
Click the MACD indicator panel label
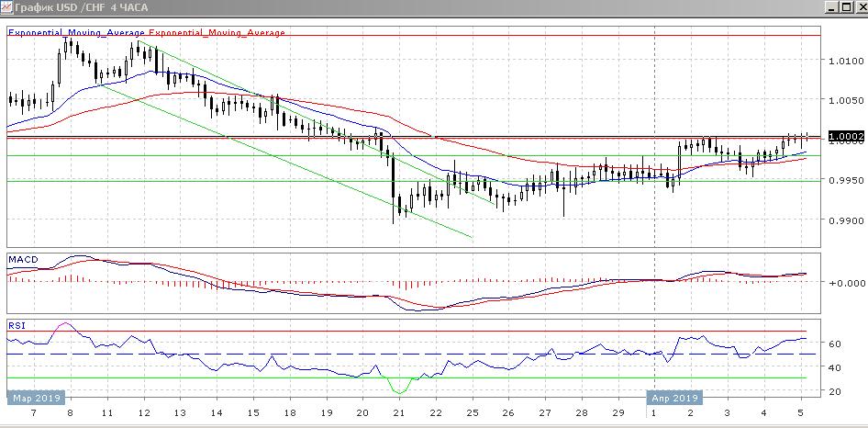coord(21,260)
